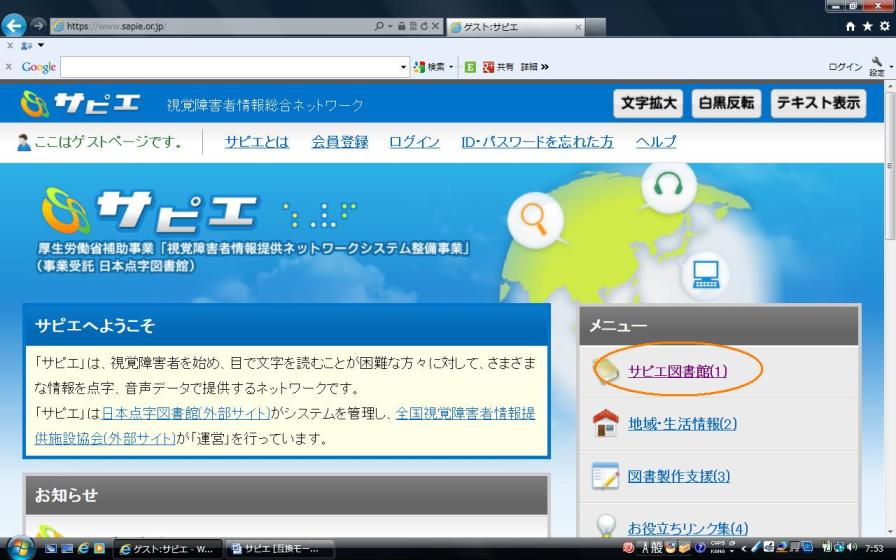Open the browser Home icon
This screenshot has height=560, width=896.
click(850, 26)
